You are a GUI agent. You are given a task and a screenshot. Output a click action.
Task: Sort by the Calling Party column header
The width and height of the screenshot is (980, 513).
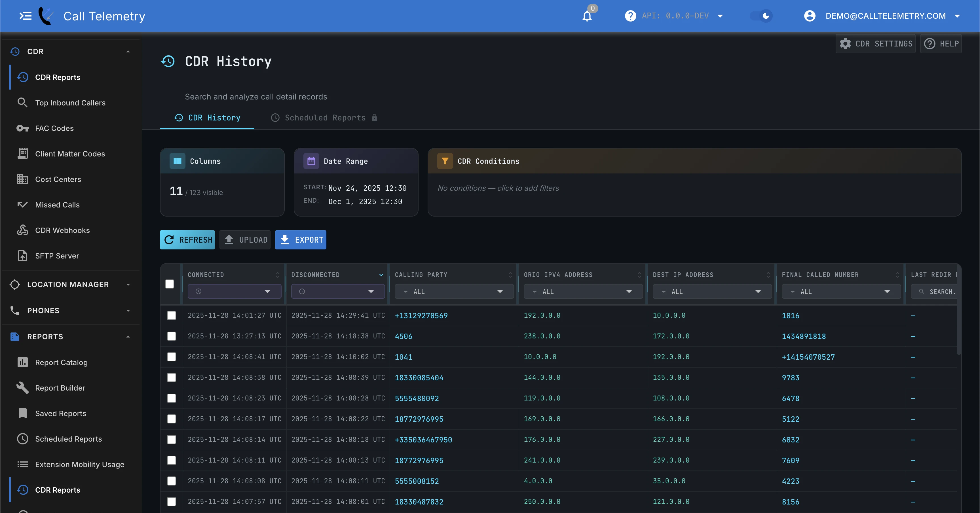453,275
